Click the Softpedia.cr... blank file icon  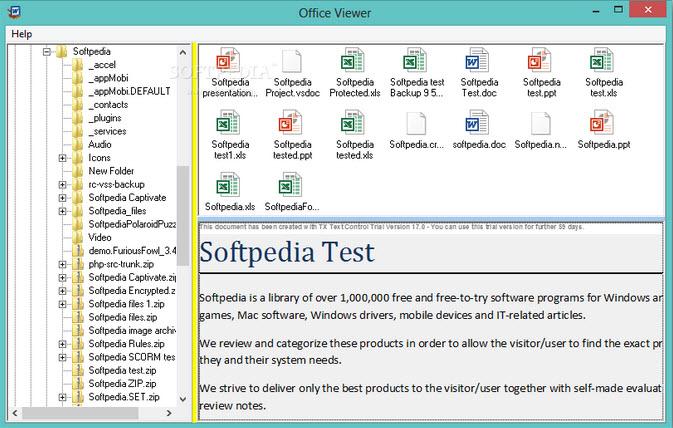[x=416, y=123]
